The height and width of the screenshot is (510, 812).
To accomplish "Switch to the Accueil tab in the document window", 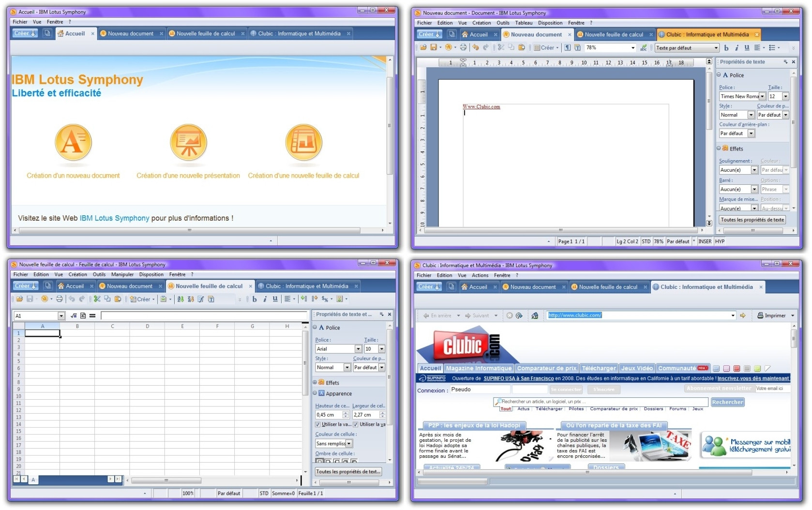I will tap(479, 34).
